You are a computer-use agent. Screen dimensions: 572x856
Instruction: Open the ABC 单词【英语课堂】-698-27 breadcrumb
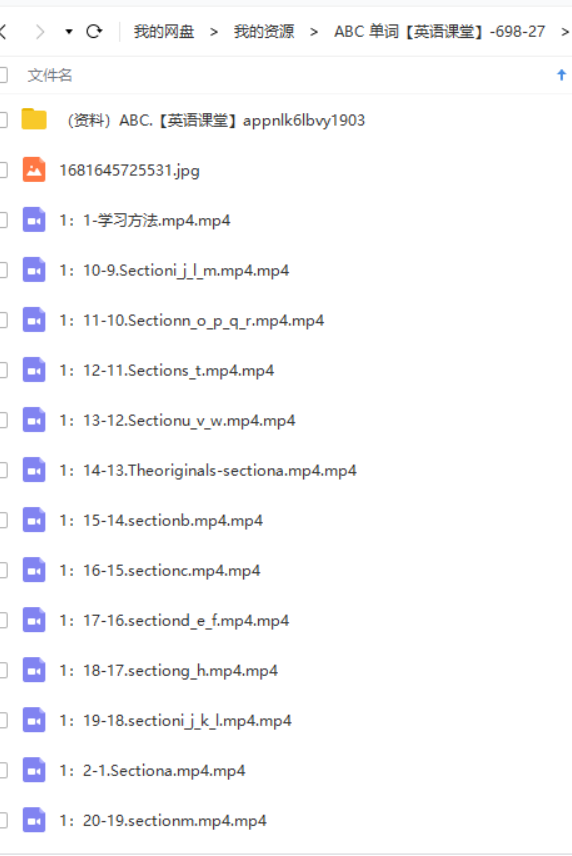(439, 32)
